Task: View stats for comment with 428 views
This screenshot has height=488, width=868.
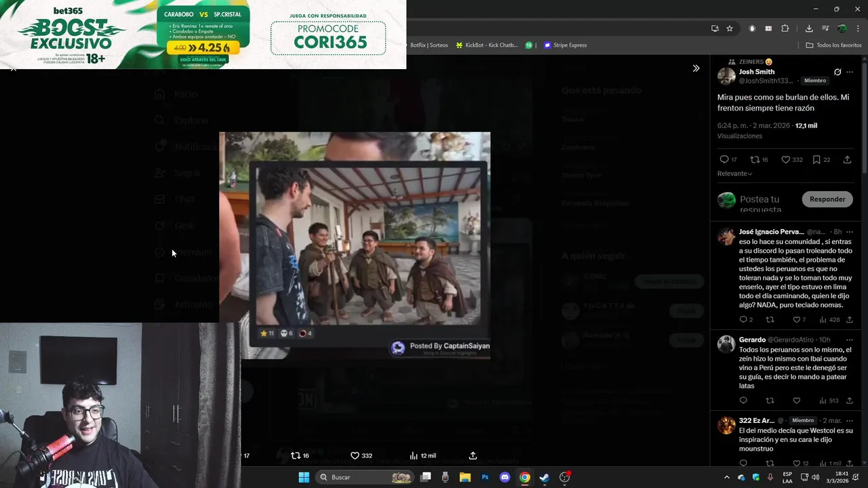Action: tap(829, 319)
